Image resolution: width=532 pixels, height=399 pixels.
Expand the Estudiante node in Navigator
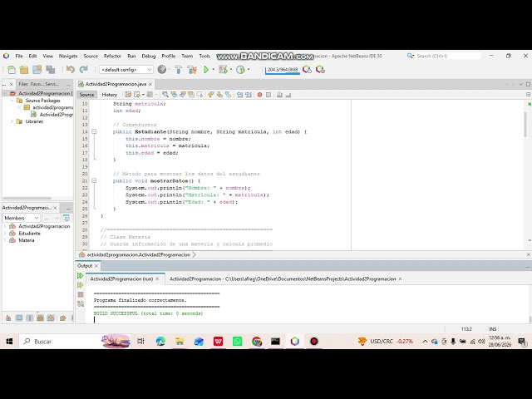coord(5,234)
